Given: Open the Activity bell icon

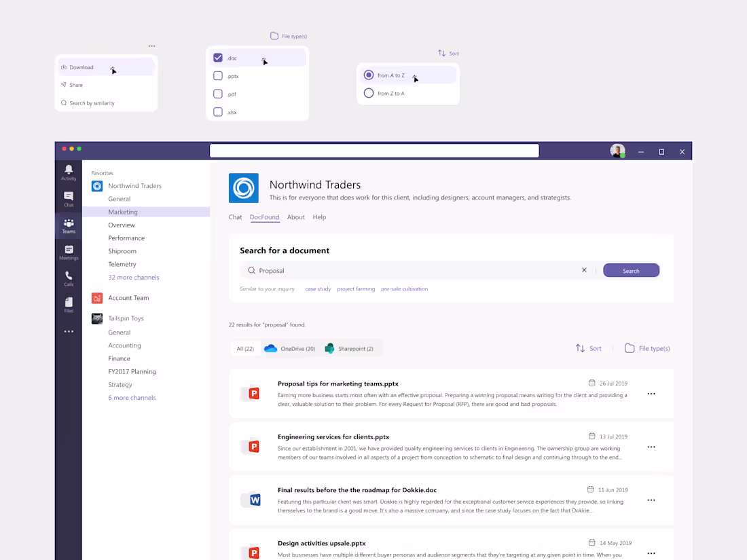Looking at the screenshot, I should 69,172.
